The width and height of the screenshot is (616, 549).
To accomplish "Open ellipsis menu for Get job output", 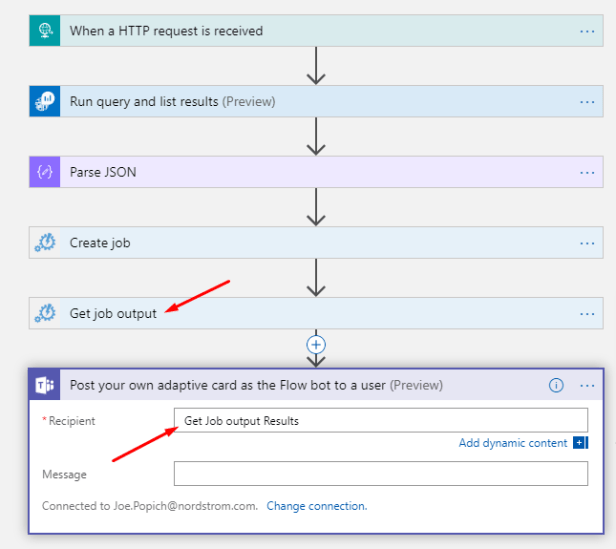I will click(x=587, y=313).
